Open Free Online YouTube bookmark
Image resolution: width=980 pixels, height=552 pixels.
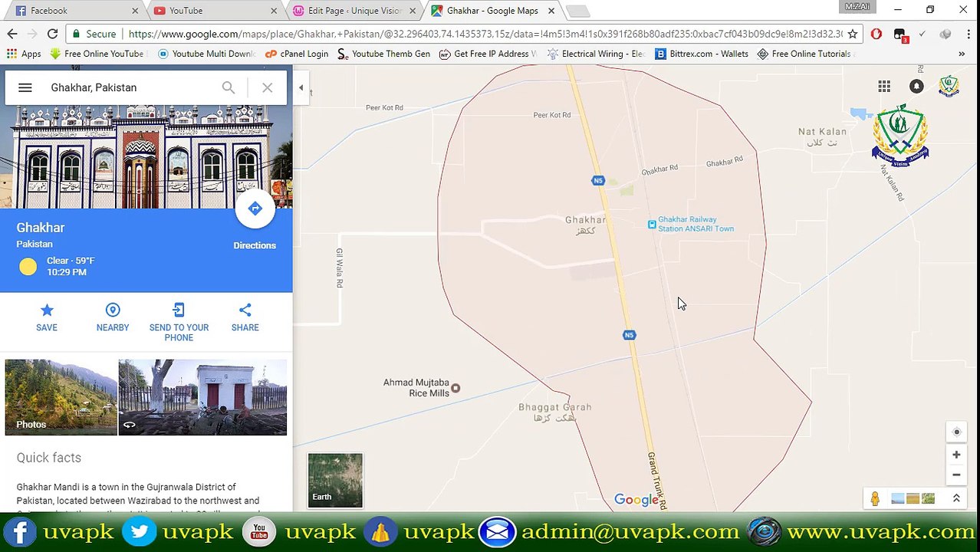click(97, 54)
